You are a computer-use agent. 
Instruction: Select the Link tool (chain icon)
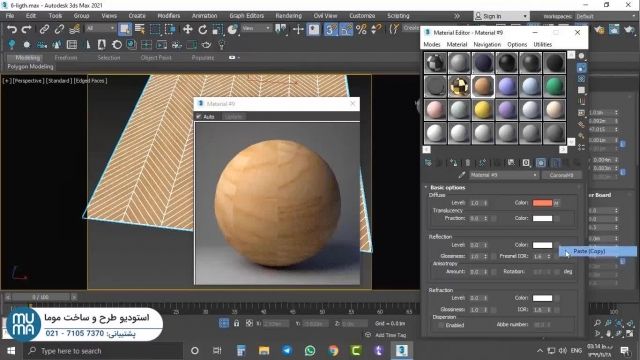point(44,29)
